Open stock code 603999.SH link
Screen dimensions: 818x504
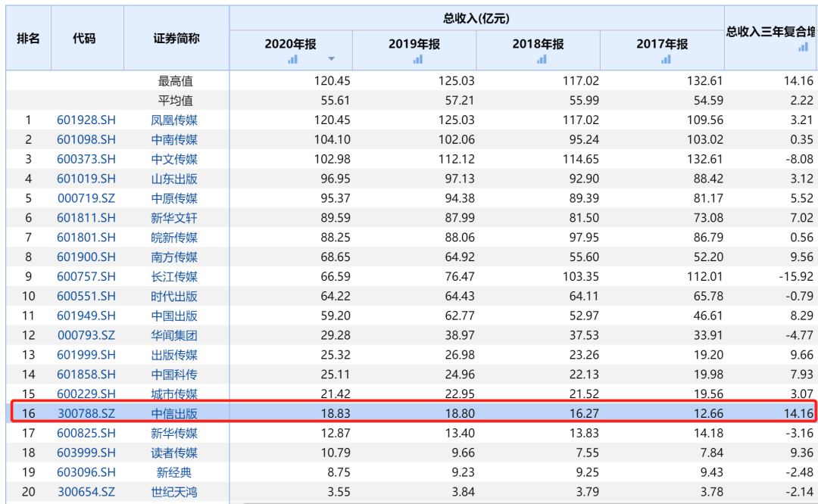coord(86,453)
